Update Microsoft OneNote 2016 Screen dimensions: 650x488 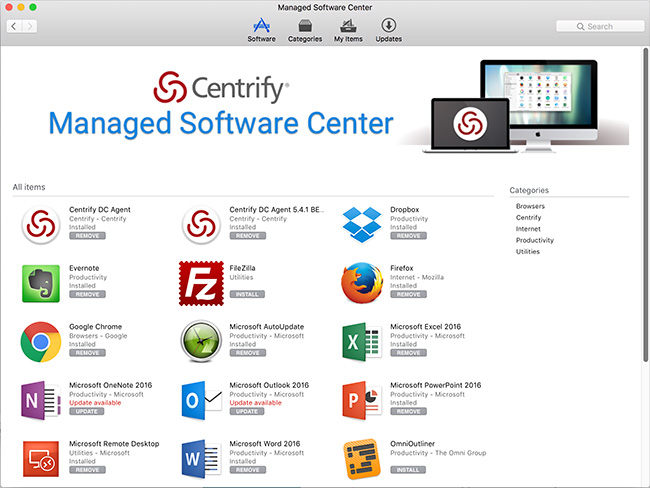pos(87,412)
